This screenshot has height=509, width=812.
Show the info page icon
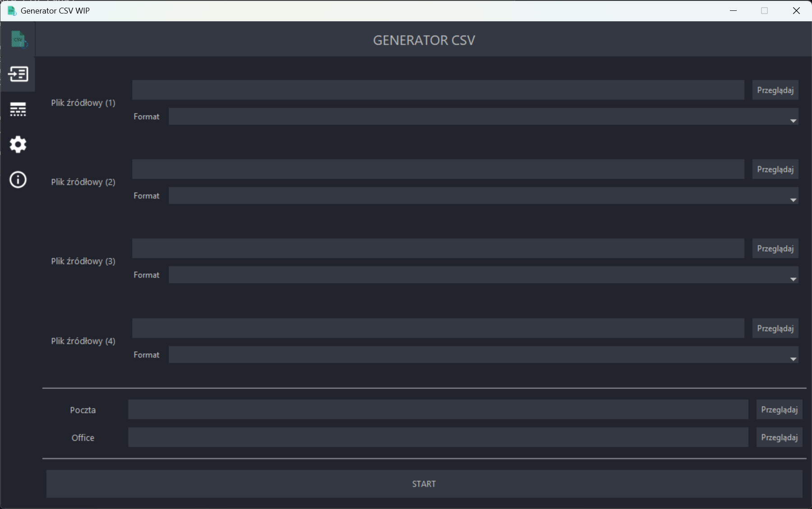[18, 180]
